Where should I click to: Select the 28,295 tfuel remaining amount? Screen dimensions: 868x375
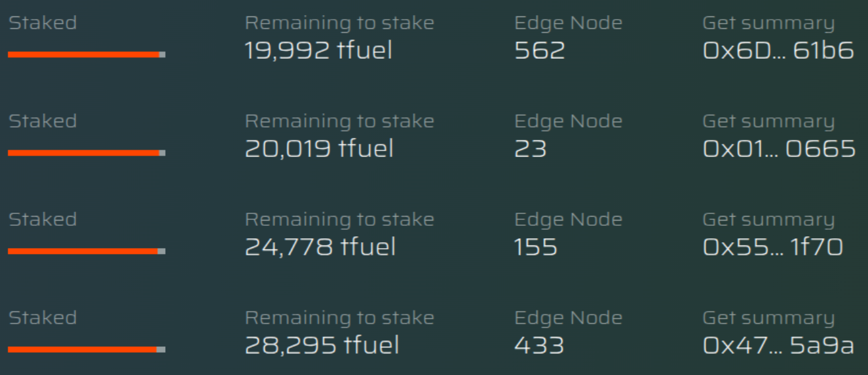(322, 345)
